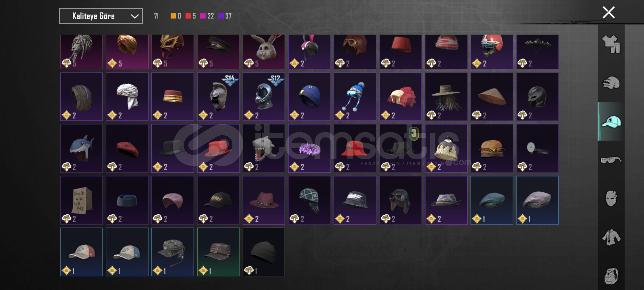Image resolution: width=644 pixels, height=290 pixels.
Task: Select the plain black beanie item
Action: click(264, 252)
